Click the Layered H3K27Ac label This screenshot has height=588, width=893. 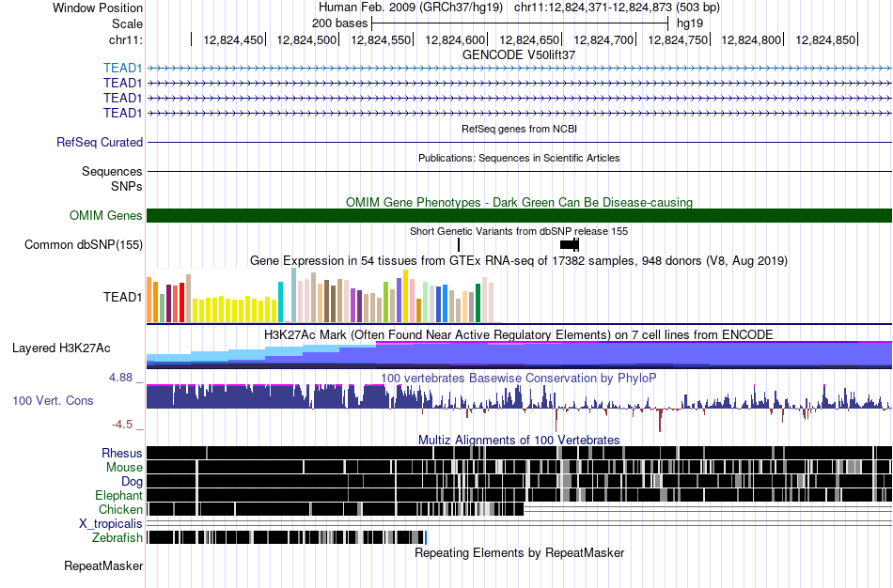[61, 348]
